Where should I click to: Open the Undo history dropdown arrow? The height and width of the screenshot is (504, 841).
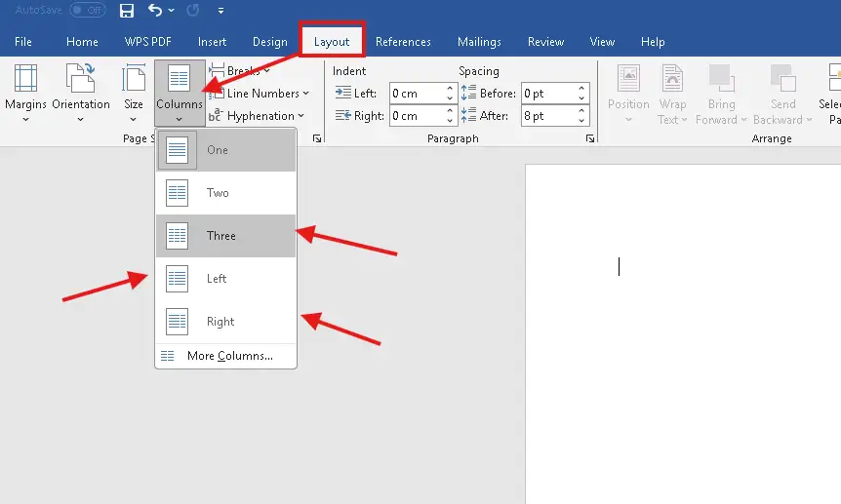[x=171, y=10]
